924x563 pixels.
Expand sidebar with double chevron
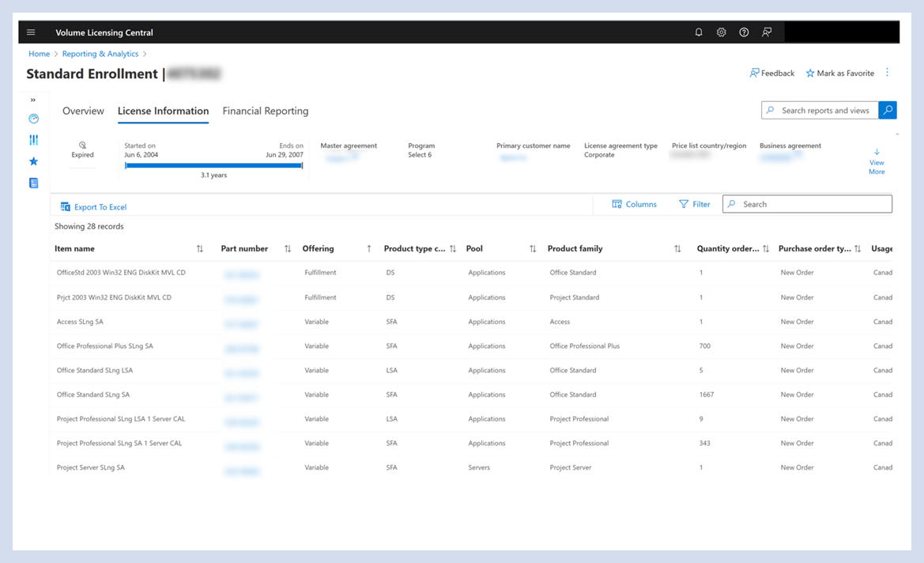(x=33, y=100)
